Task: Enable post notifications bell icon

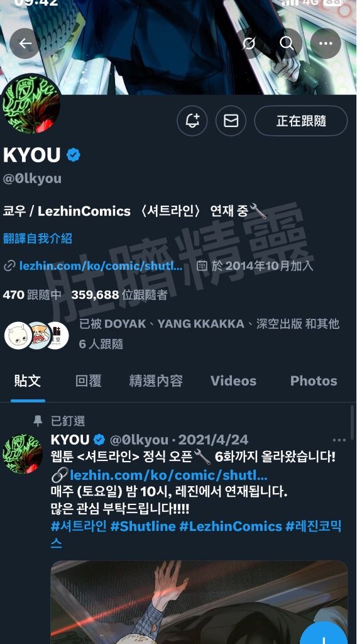Action: 192,121
